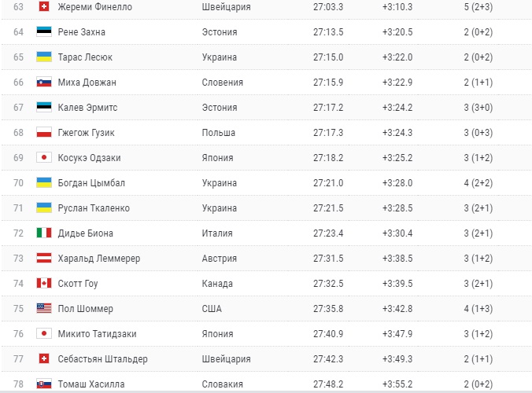Click the Italian flag beside Дидье Биона

(x=44, y=233)
